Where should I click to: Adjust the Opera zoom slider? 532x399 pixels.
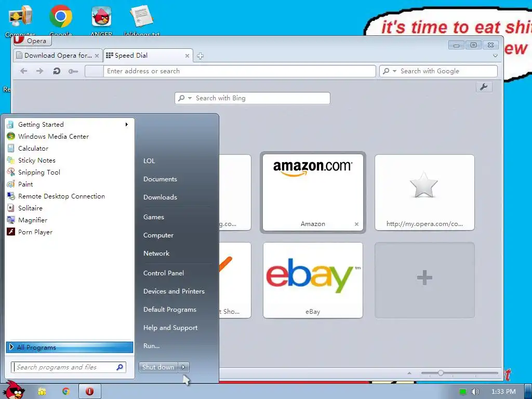[x=441, y=373]
